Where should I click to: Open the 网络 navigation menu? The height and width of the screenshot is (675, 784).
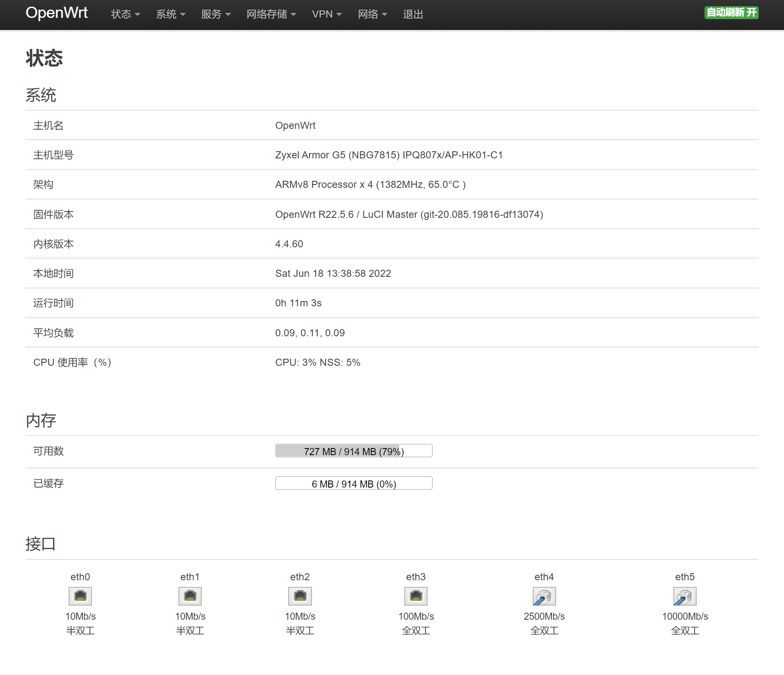coord(372,14)
